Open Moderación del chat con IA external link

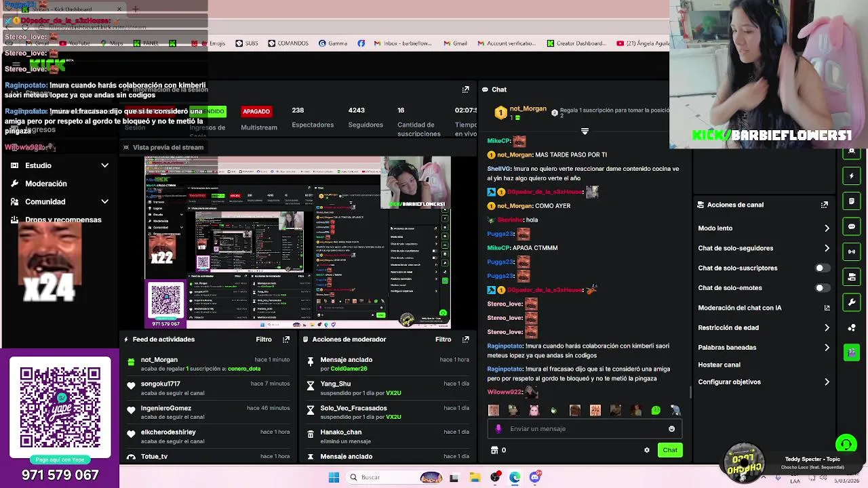point(827,308)
